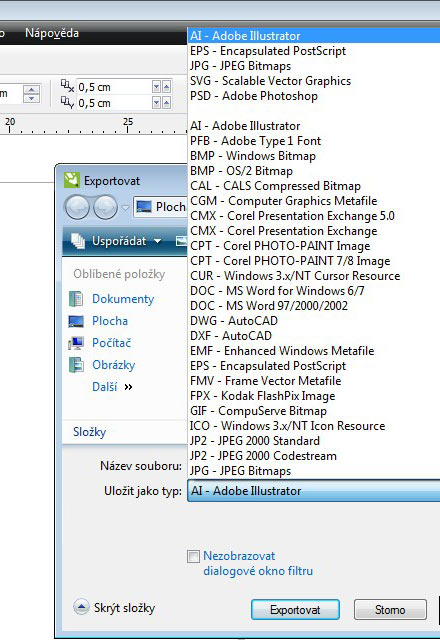Open the Nápověda menu
Screen dimensions: 440x640
pyautogui.click(x=52, y=33)
